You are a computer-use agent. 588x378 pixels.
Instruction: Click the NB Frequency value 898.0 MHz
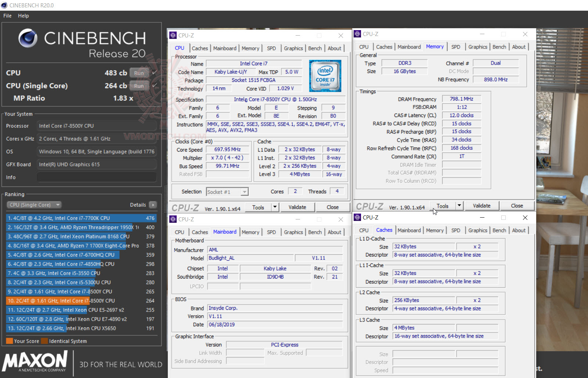[496, 79]
